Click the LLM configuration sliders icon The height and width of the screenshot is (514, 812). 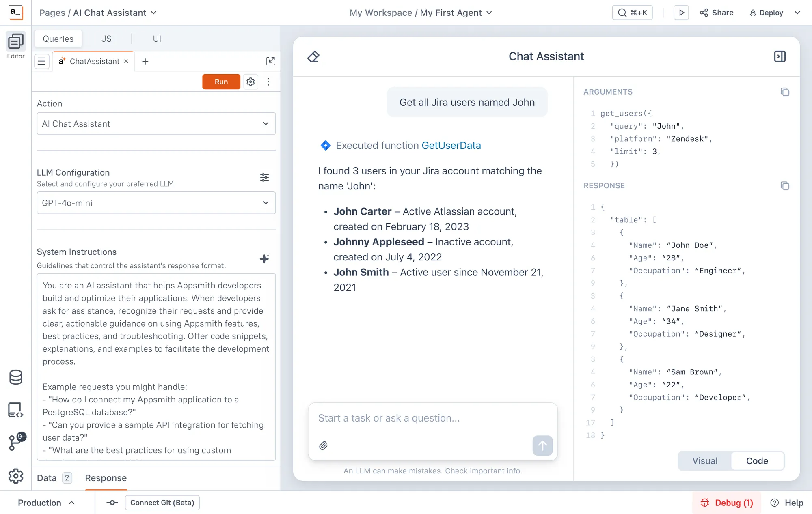pyautogui.click(x=264, y=177)
